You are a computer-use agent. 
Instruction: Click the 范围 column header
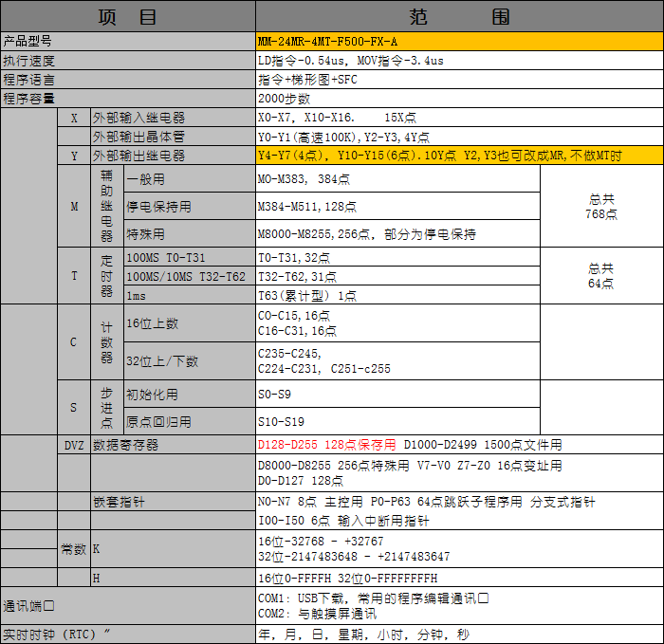[459, 16]
